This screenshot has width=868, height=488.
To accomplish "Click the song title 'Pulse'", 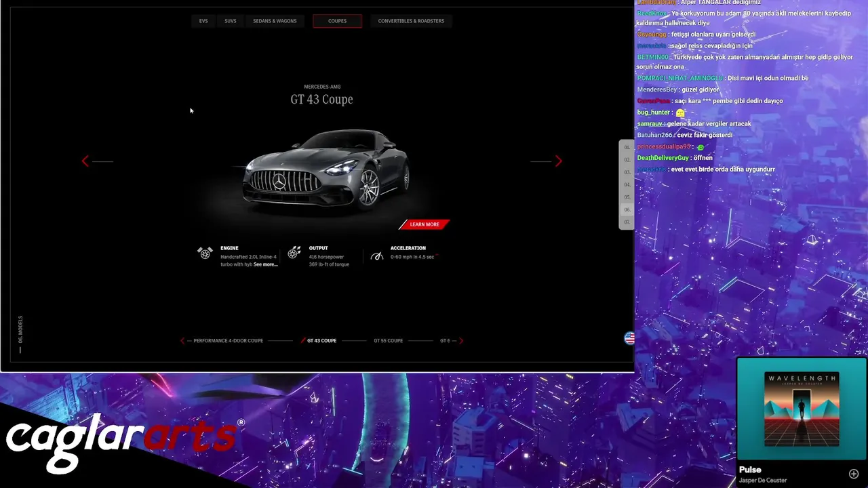I will pos(750,470).
